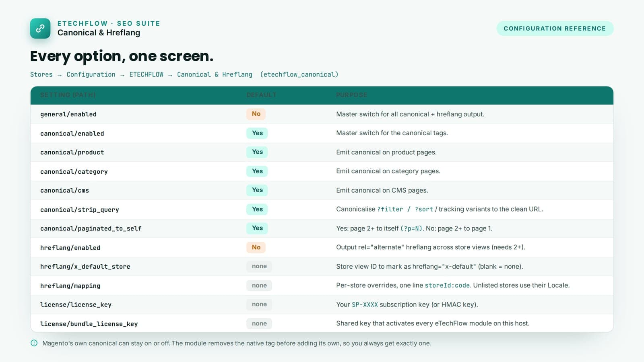Click the storeId:code inline code
The height and width of the screenshot is (362, 644).
[447, 286]
